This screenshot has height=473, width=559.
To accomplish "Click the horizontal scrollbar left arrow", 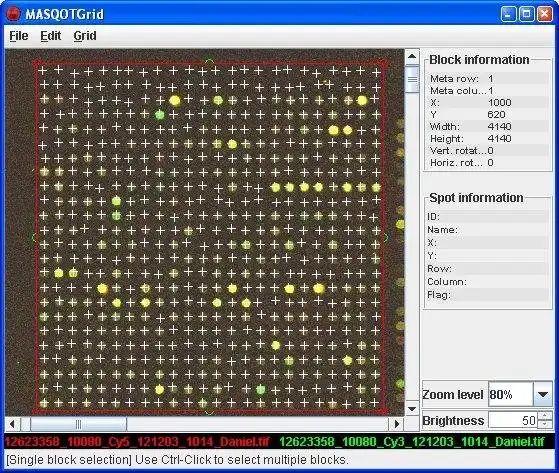I will [x=12, y=424].
